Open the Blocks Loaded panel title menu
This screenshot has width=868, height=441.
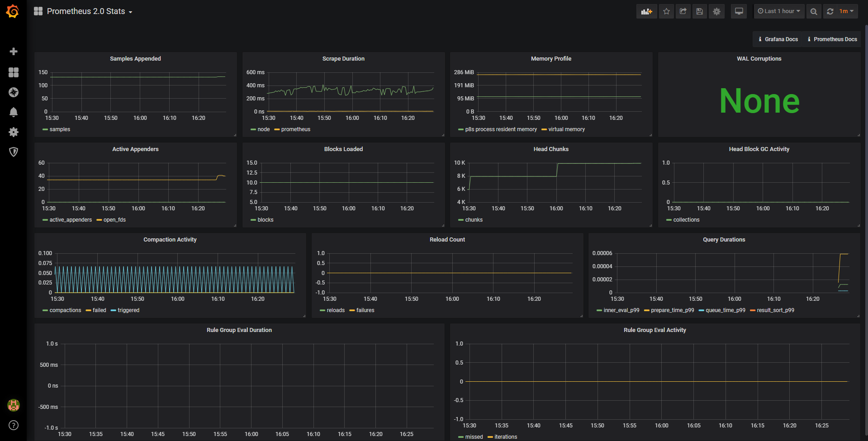point(343,149)
